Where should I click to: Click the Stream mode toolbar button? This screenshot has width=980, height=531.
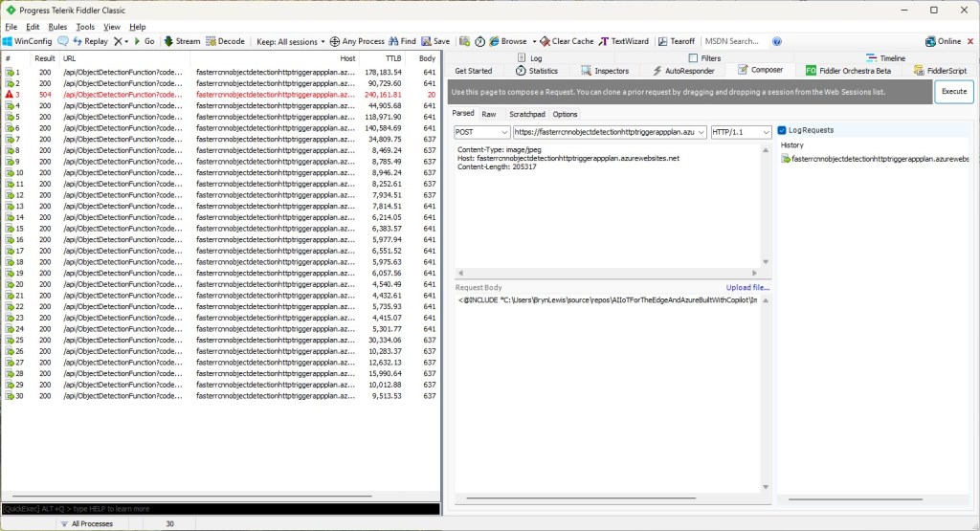click(182, 41)
